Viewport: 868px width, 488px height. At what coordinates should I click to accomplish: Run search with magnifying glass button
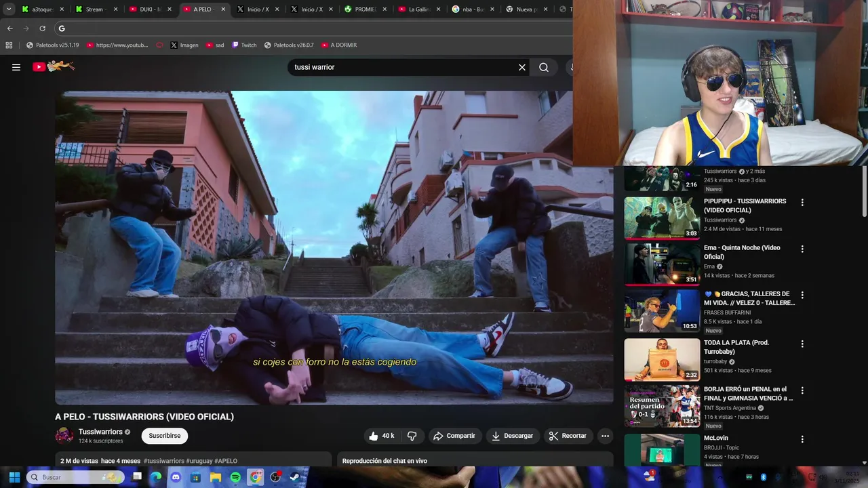coord(544,67)
